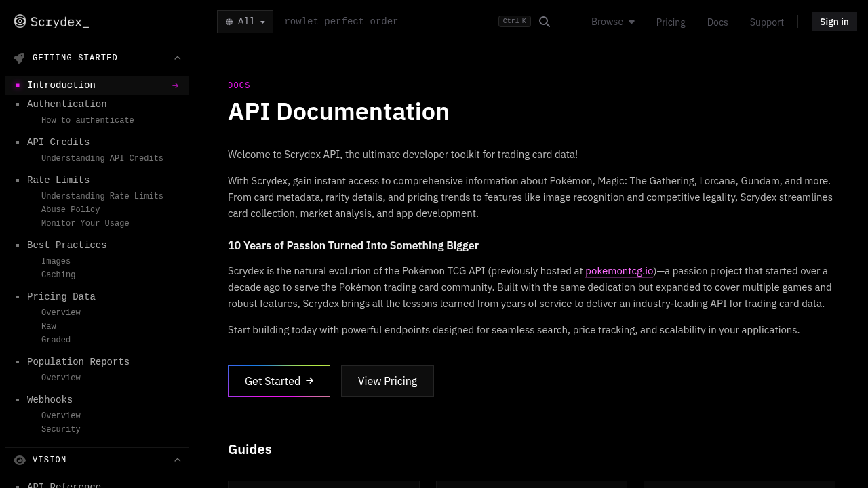
Task: Click the arrow icon on Introduction item
Action: (x=176, y=85)
